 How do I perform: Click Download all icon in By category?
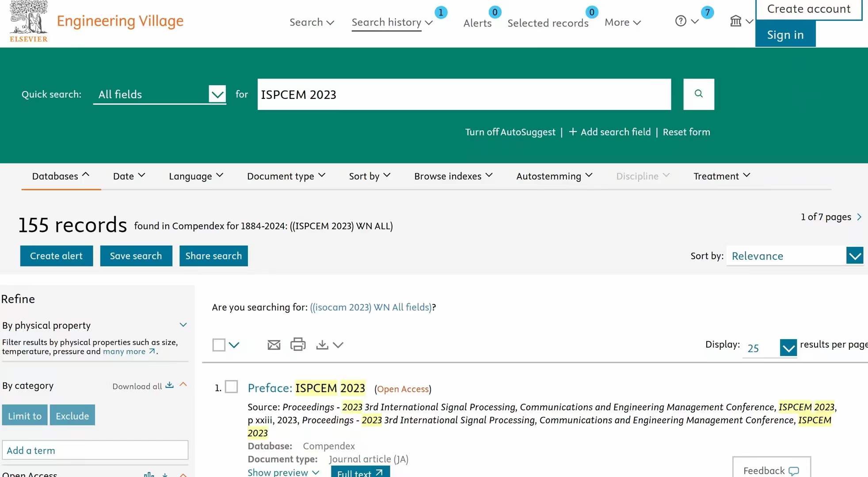pos(169,385)
